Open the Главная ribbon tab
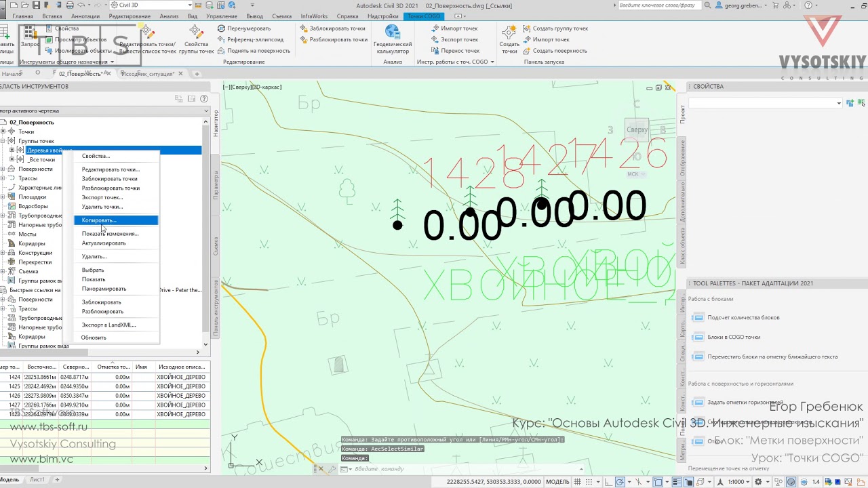Screen dimensions: 868x488 22,16
